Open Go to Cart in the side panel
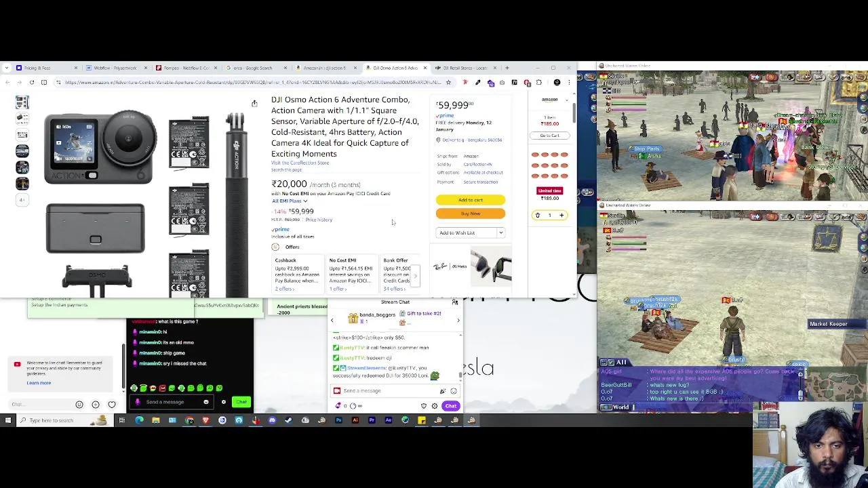Viewport: 868px width, 488px height. click(549, 136)
